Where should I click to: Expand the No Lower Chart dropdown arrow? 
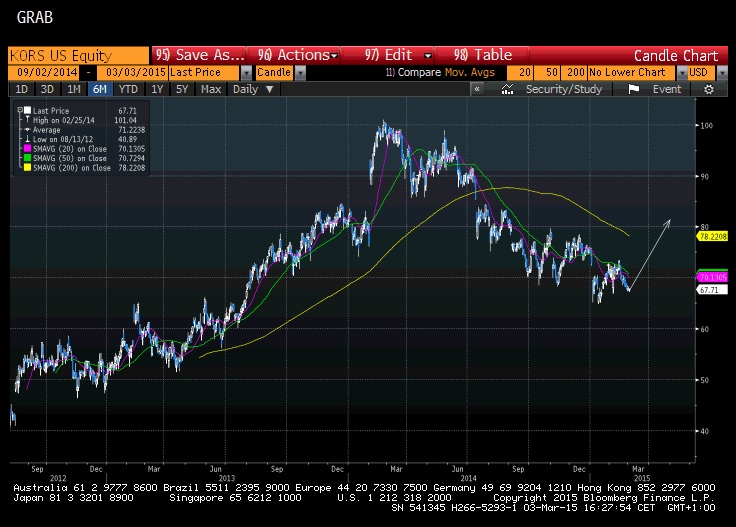[x=682, y=73]
